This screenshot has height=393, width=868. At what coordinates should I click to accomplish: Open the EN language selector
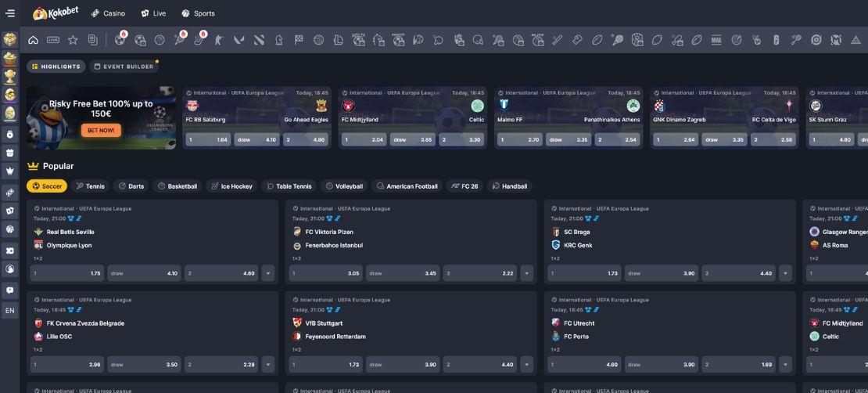10,311
